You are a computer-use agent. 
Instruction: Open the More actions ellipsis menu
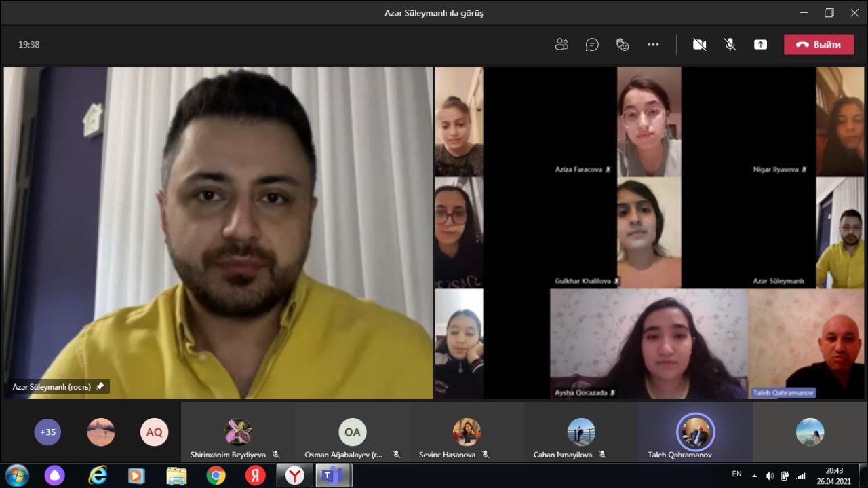coord(653,45)
